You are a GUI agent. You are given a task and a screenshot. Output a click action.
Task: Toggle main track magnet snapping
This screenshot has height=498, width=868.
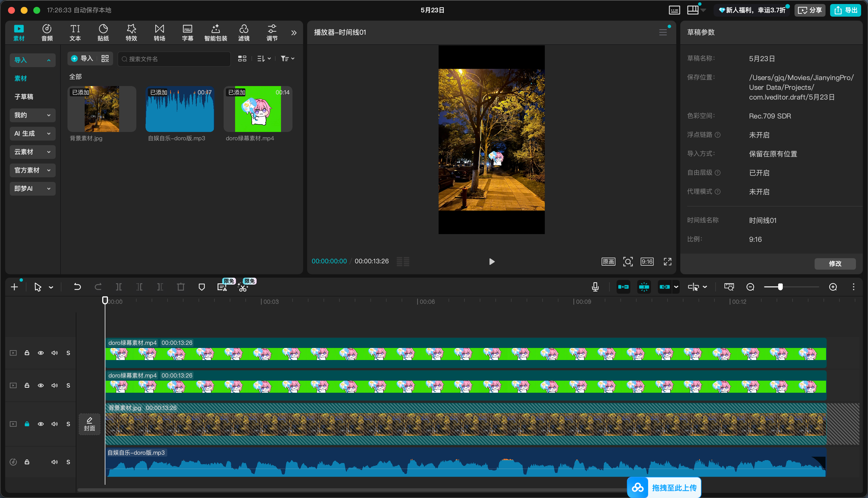coord(623,287)
